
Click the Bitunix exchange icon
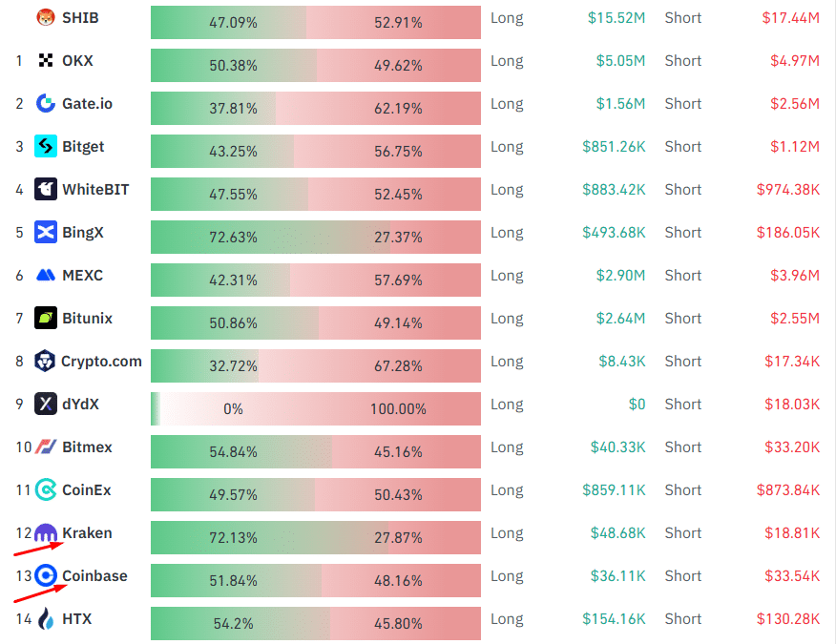coord(46,318)
